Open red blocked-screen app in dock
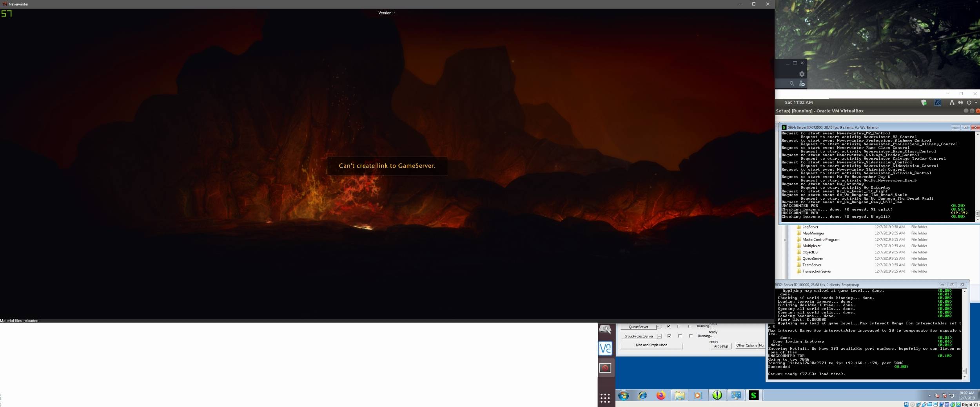 [x=605, y=368]
